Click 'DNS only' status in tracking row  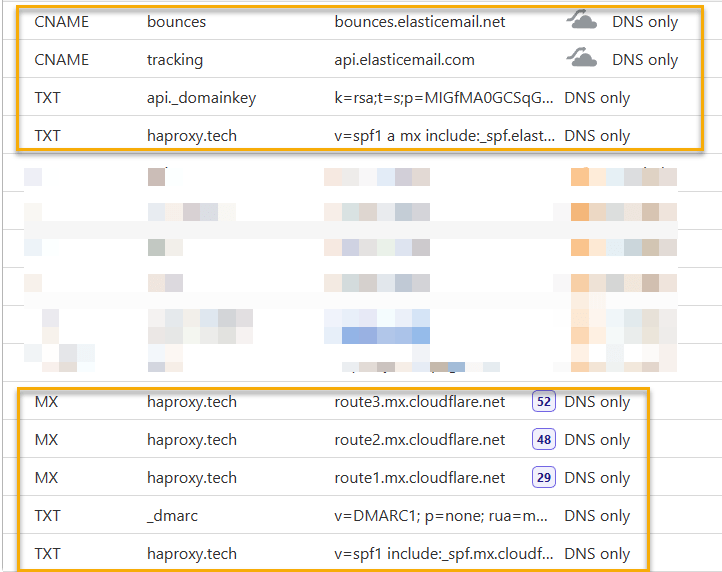(645, 60)
